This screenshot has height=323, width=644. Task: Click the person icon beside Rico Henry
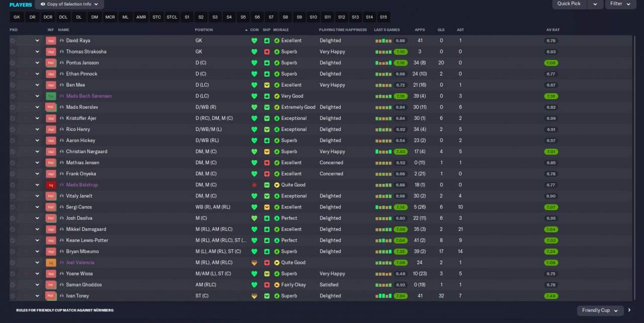(x=62, y=129)
